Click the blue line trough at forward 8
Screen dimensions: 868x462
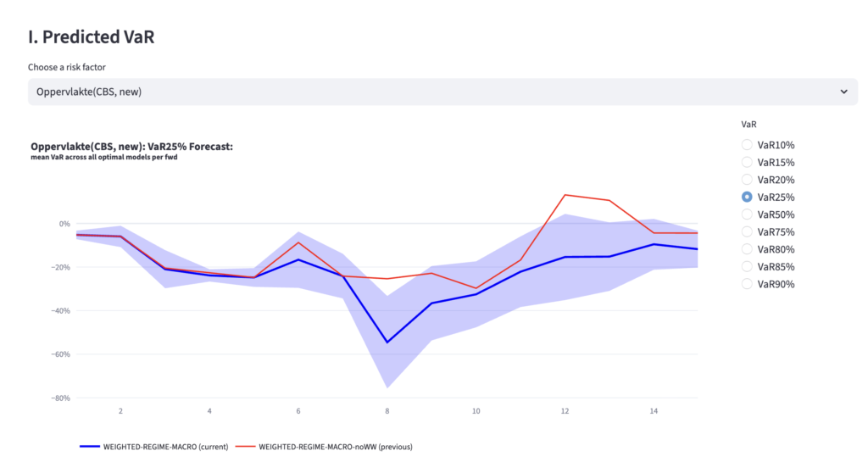(387, 342)
